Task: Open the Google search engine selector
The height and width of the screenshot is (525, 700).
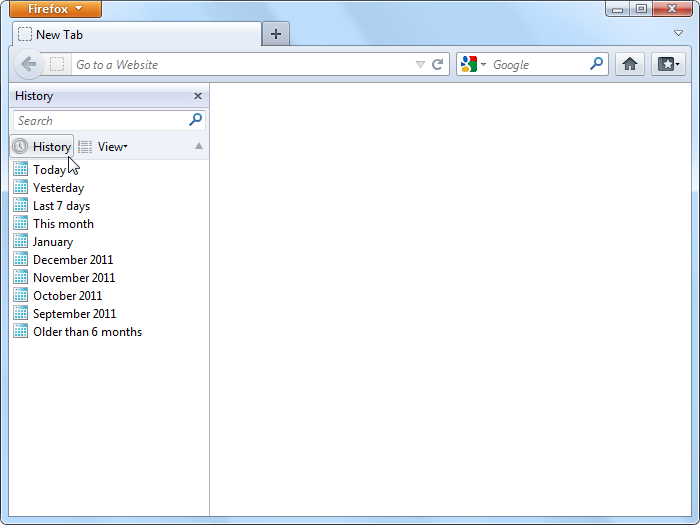Action: pos(473,64)
